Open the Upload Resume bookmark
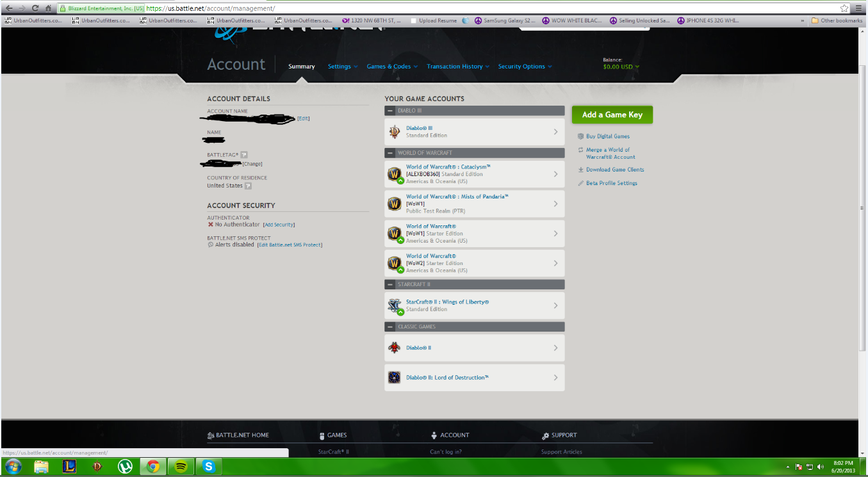 point(434,20)
